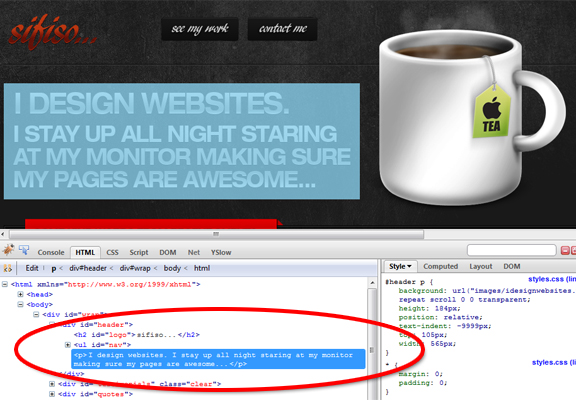The height and width of the screenshot is (400, 576).
Task: Open the side panel DOM tab
Action: 512,266
